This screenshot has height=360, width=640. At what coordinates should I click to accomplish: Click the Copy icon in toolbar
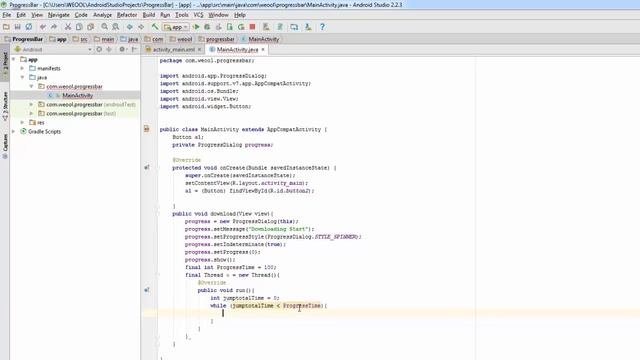[79, 27]
